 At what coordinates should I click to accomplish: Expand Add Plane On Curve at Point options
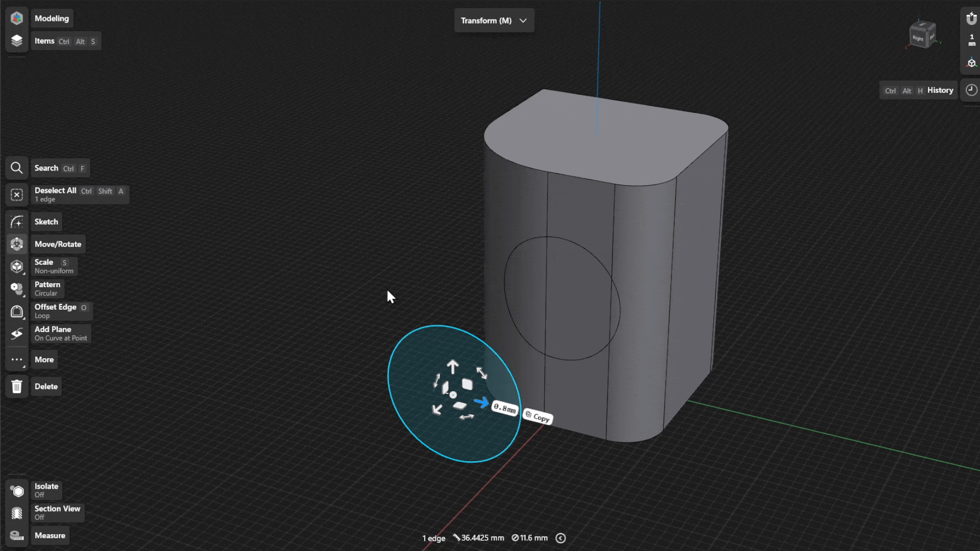click(x=61, y=334)
